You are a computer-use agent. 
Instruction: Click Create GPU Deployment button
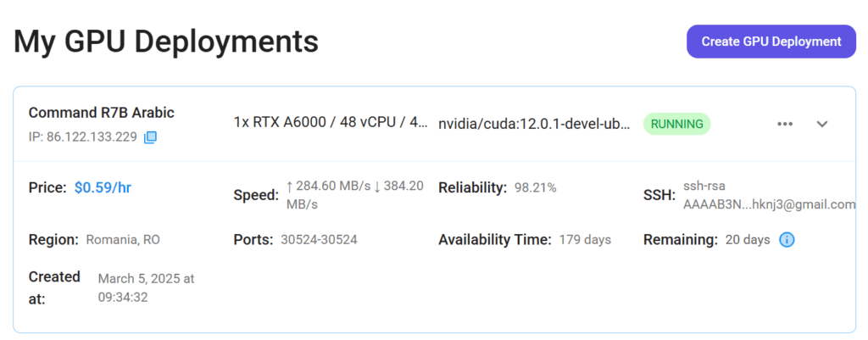771,42
